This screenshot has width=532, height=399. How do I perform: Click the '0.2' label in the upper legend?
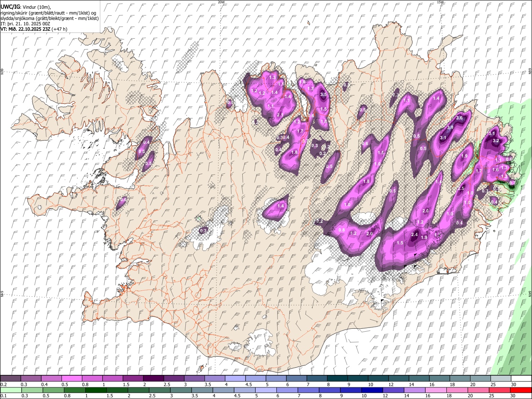(x=3, y=384)
